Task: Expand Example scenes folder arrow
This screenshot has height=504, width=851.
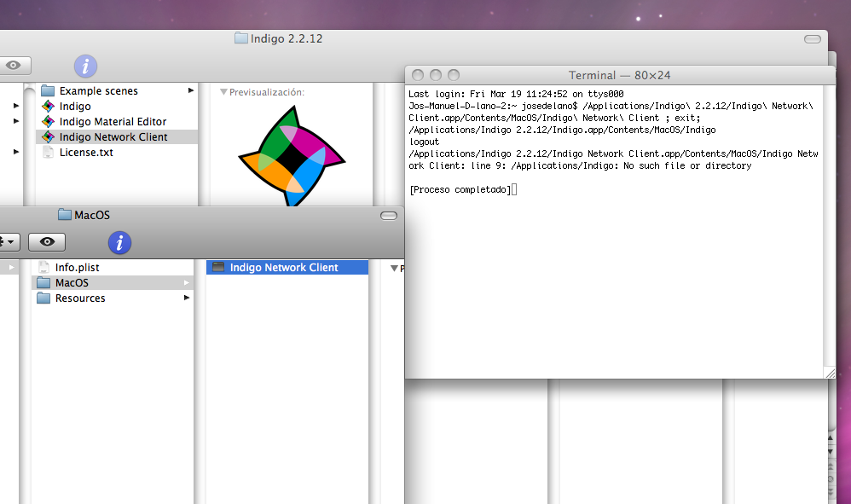Action: pyautogui.click(x=191, y=90)
